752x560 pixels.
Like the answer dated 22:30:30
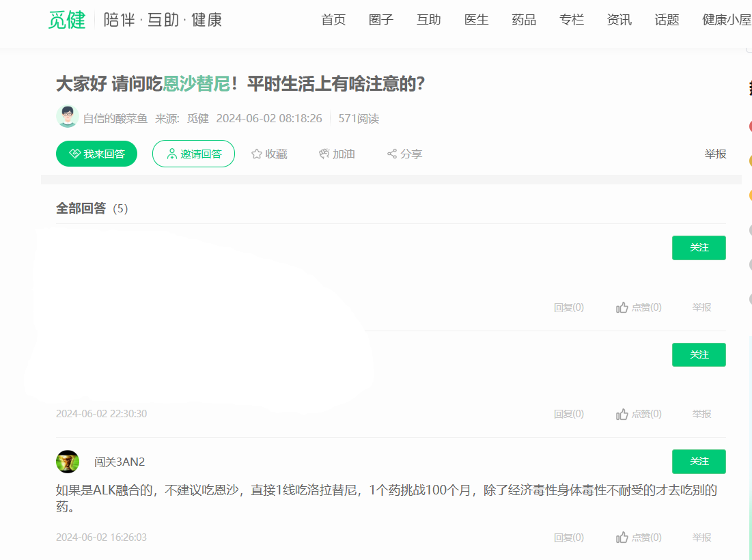click(x=622, y=415)
